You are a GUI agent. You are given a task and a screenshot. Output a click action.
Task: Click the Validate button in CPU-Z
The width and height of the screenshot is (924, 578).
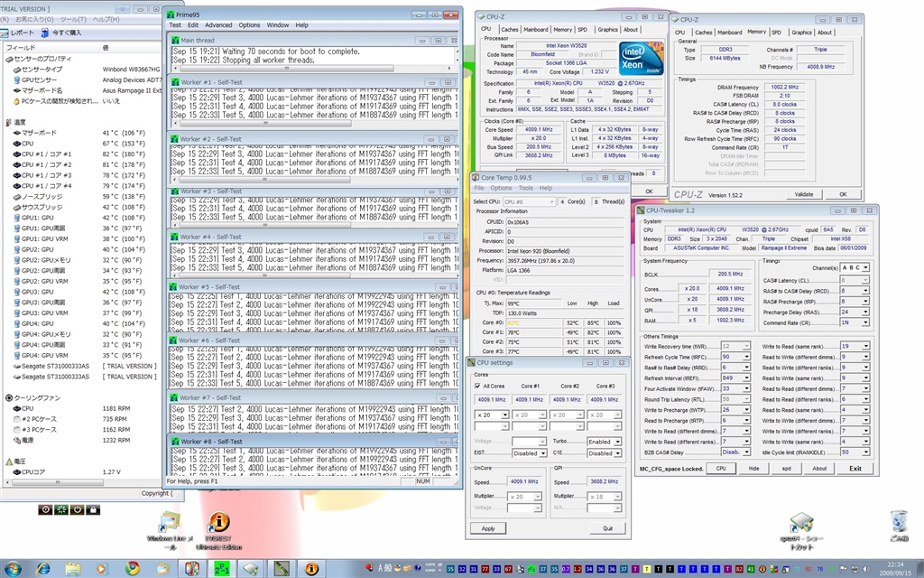click(x=804, y=194)
